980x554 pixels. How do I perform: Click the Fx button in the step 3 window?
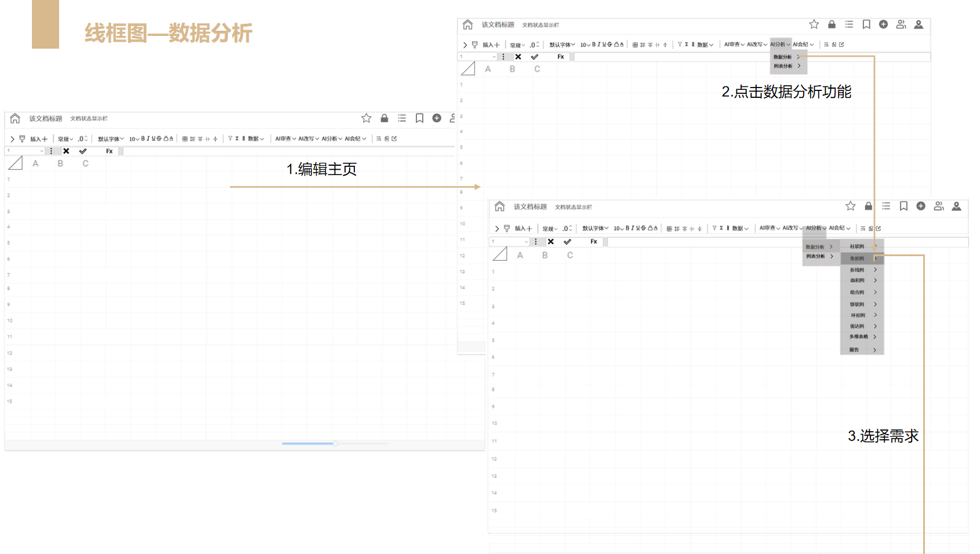tap(594, 242)
